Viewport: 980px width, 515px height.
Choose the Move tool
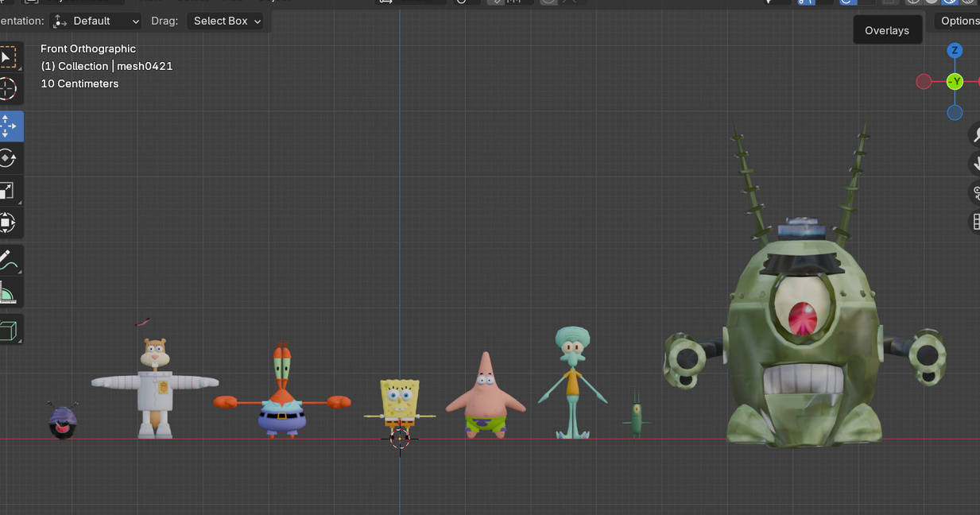tap(7, 126)
